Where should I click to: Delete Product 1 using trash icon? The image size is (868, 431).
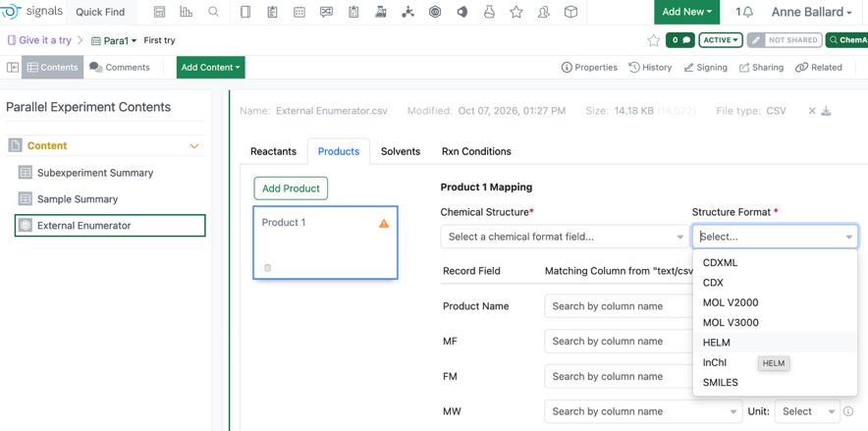click(x=267, y=268)
